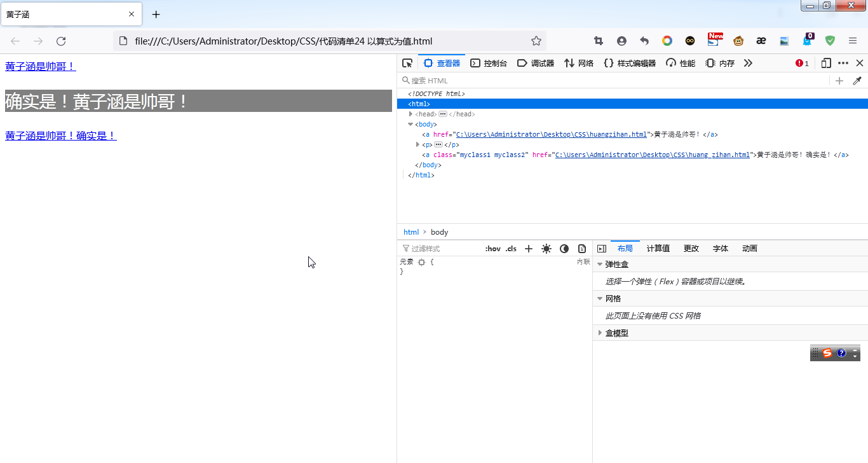Follow the huangzihan.html href link
Image resolution: width=868 pixels, height=463 pixels.
[552, 135]
